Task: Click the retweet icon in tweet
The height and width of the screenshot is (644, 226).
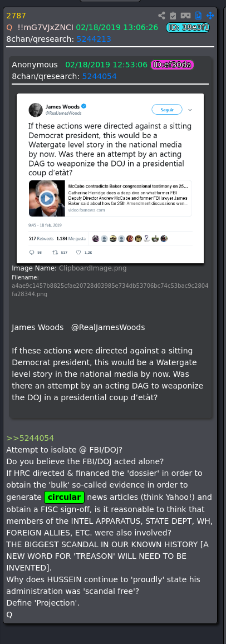Action: pyautogui.click(x=55, y=253)
